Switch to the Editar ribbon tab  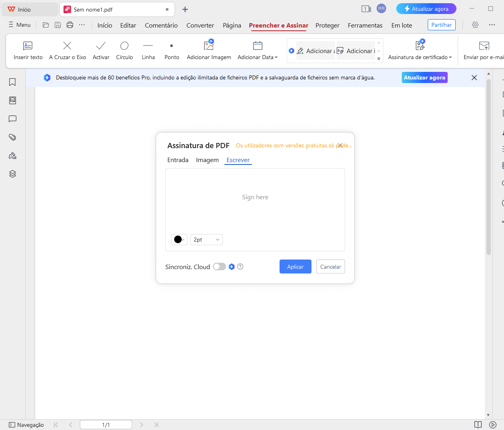[x=128, y=25]
